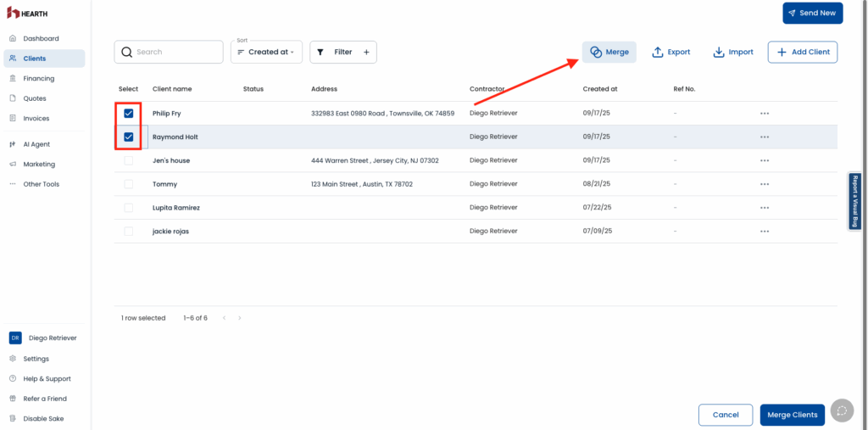The height and width of the screenshot is (430, 868).
Task: Select the Jen's house checkbox
Action: click(x=129, y=160)
